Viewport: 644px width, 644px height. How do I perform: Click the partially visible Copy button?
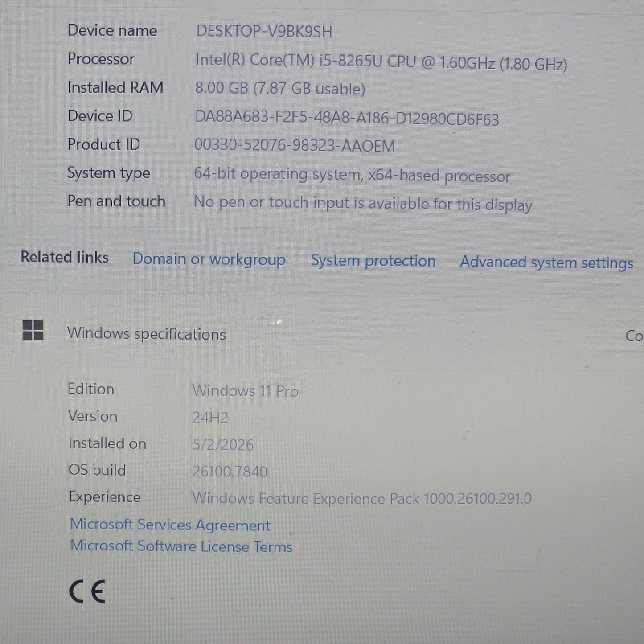click(x=635, y=336)
